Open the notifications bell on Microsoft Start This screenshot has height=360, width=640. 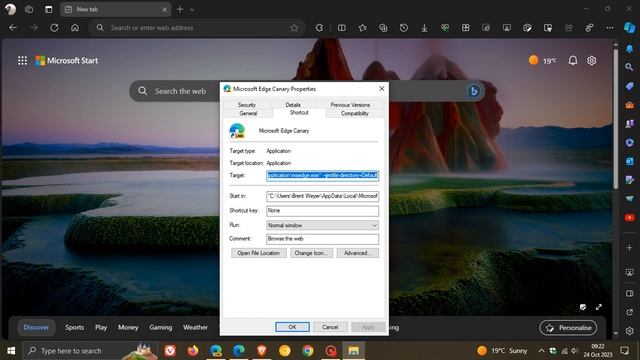[573, 61]
